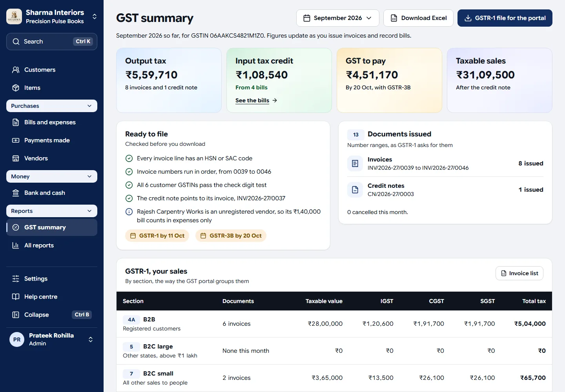This screenshot has height=392, width=565.
Task: Click the Taxable value column header
Action: [324, 301]
